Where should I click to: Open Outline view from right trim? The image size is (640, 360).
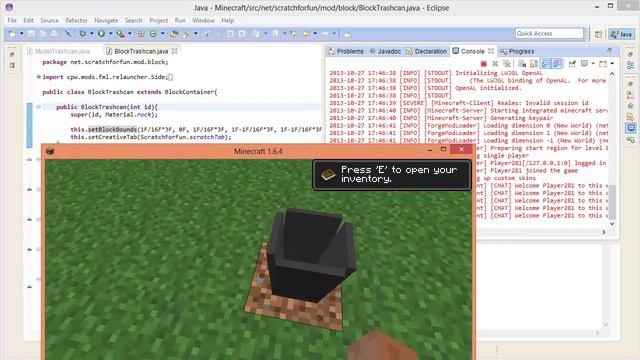(631, 65)
